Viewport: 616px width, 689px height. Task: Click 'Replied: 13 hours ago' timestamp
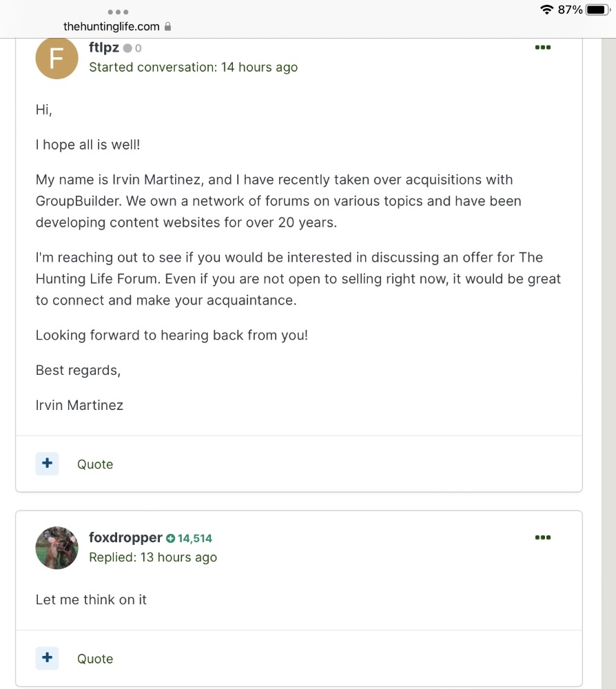[153, 557]
